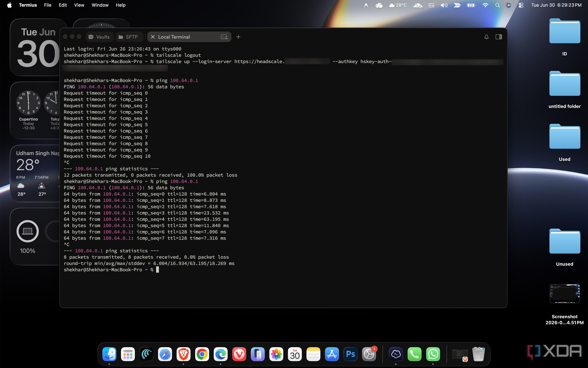588x368 pixels.
Task: Click the terminal session icon in Local Terminal tab
Action: (224, 37)
